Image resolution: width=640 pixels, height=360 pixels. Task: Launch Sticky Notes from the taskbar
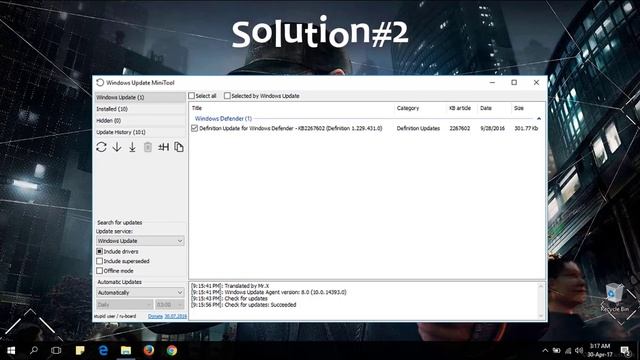tap(80, 350)
